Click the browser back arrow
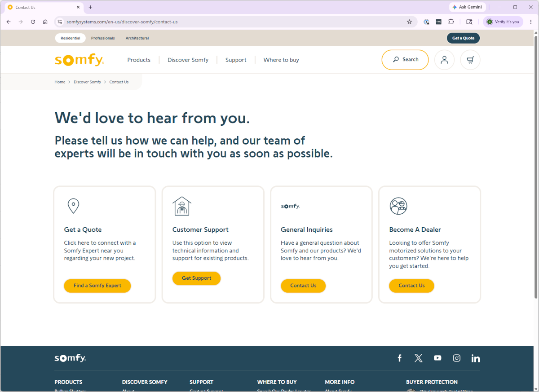Screen dimensions: 539x392 pyautogui.click(x=9, y=22)
